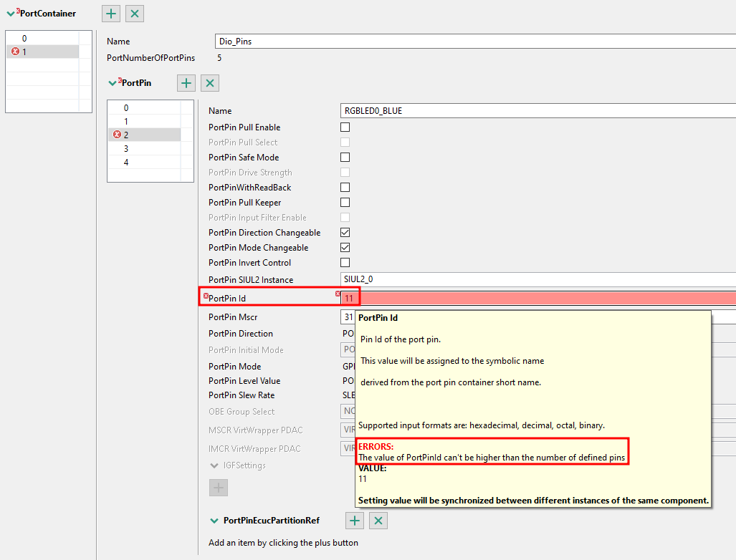
Task: Enable the PortPin Pull Enable checkbox
Action: pos(345,127)
